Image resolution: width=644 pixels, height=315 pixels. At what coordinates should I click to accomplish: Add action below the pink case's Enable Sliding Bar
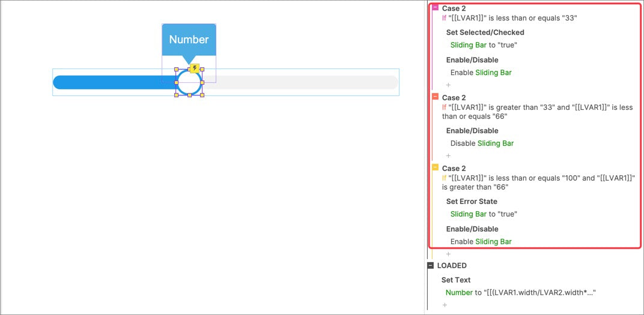tap(448, 85)
